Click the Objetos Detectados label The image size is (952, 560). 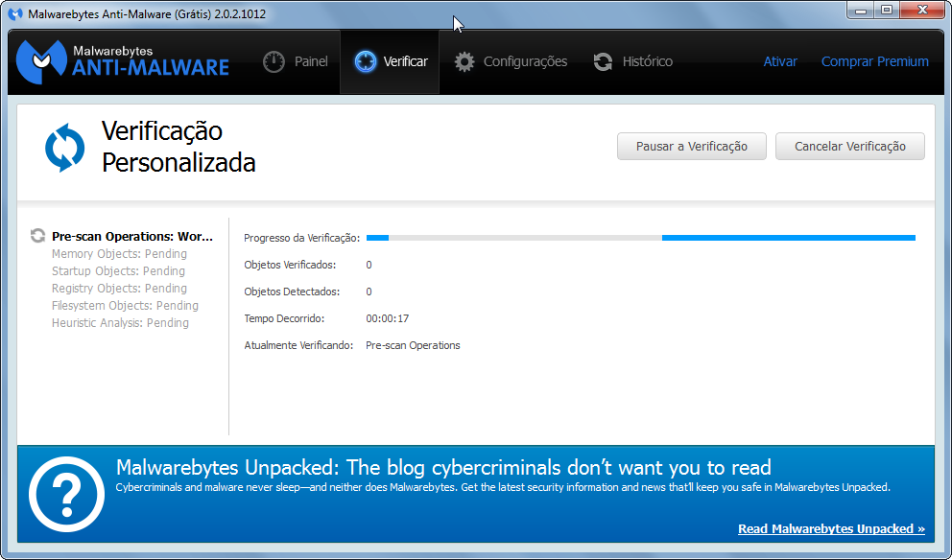292,292
